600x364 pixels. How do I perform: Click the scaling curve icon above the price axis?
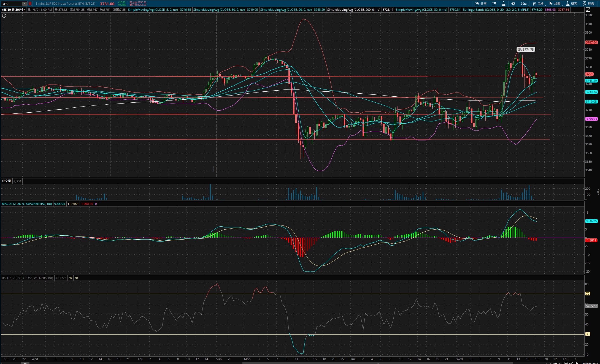click(588, 10)
